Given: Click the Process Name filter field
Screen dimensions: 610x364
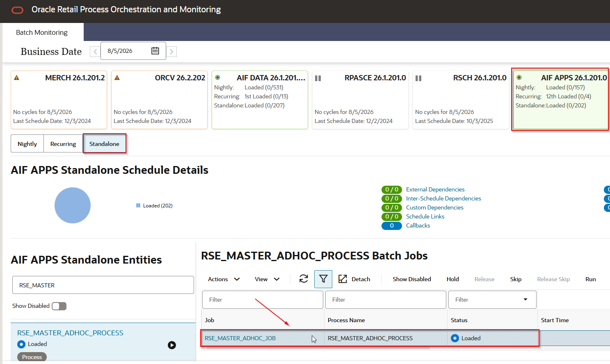Looking at the screenshot, I should (386, 300).
